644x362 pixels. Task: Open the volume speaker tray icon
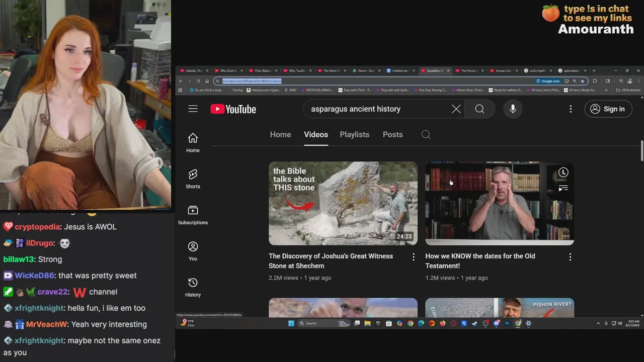point(620,323)
